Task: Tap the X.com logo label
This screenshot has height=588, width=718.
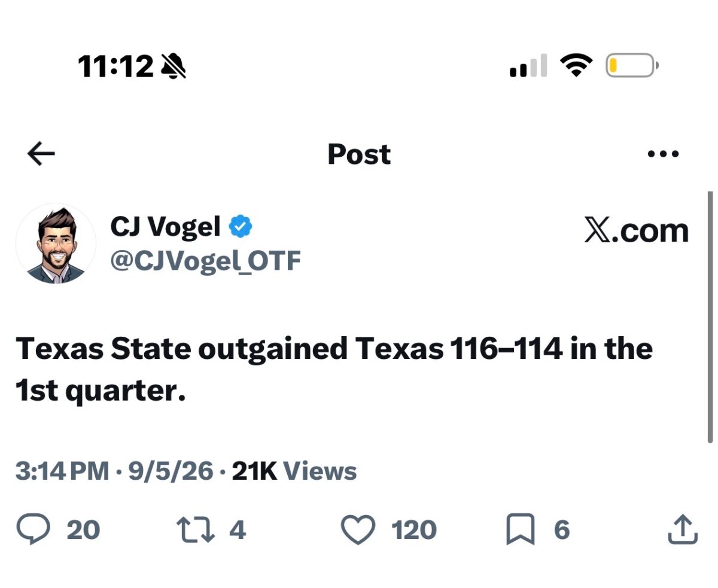Action: 636,231
